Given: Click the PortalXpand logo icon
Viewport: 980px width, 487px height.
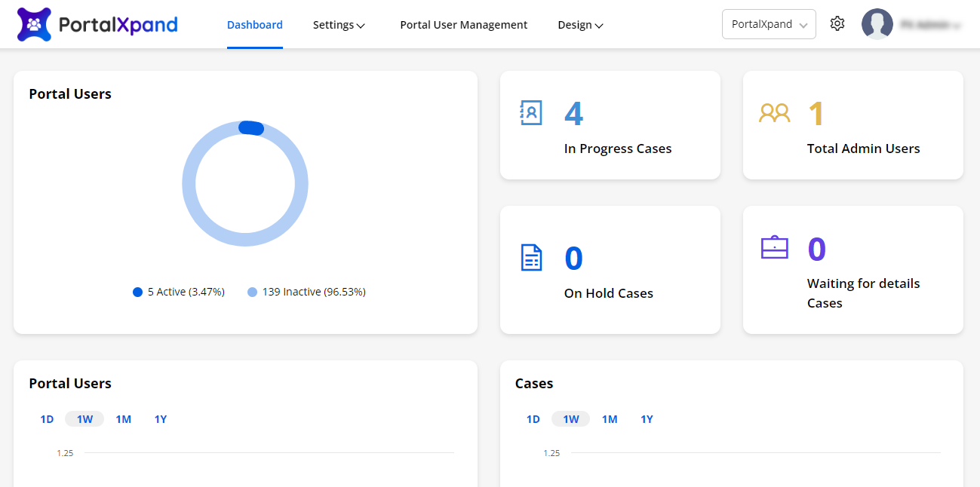Looking at the screenshot, I should point(34,25).
